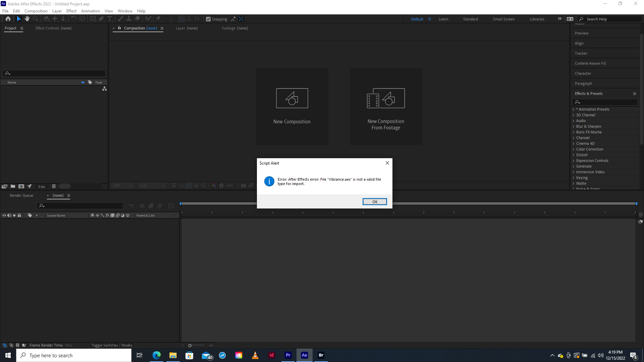The height and width of the screenshot is (362, 644).
Task: Select the Zoom tool
Action: coord(36,19)
